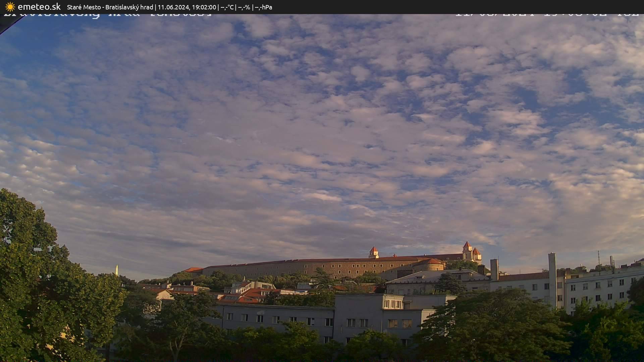Open the emeteo.sk site name
This screenshot has height=362, width=644.
39,7
